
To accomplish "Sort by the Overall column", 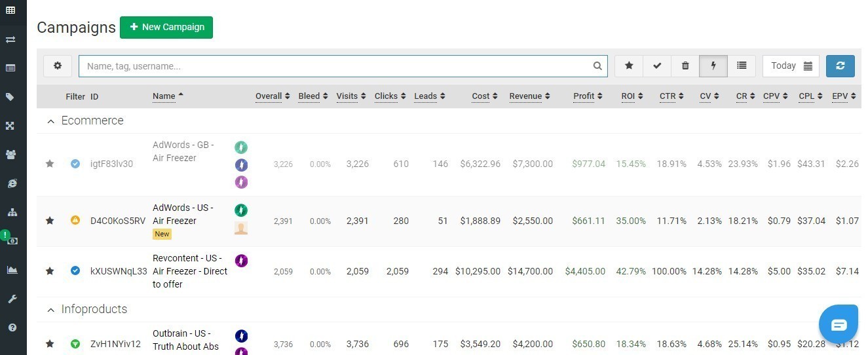I will pyautogui.click(x=273, y=96).
